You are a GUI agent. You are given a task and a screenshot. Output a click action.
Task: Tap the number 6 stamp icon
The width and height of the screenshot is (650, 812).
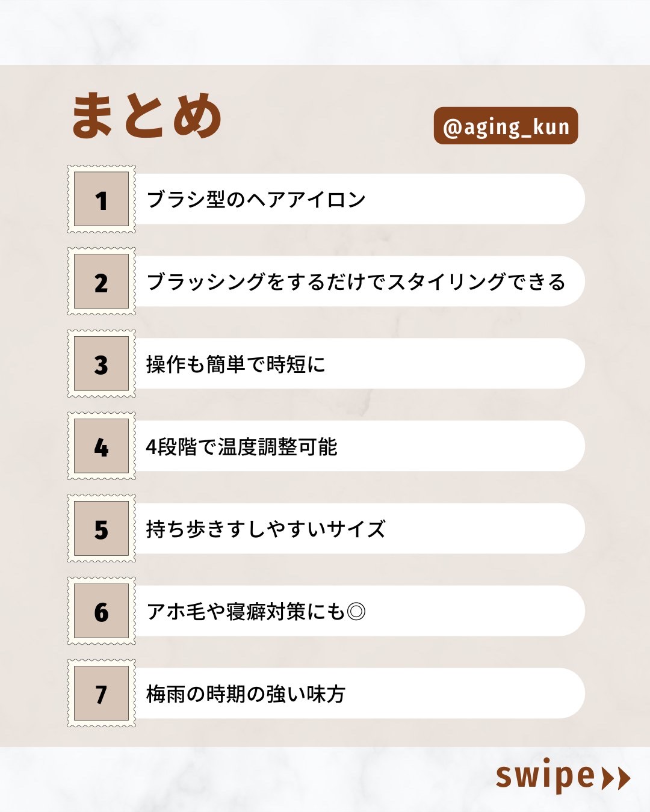(101, 611)
